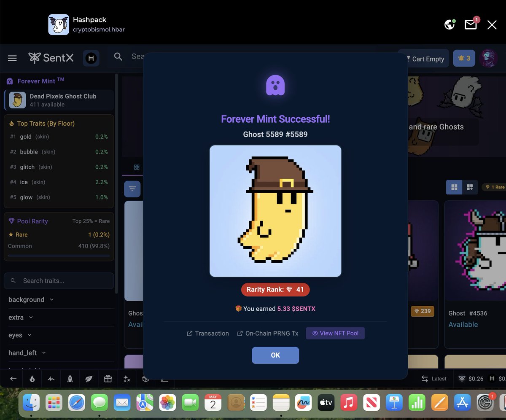This screenshot has width=506, height=420.
Task: Open the On-Chain PRNG Tx link
Action: (268, 333)
